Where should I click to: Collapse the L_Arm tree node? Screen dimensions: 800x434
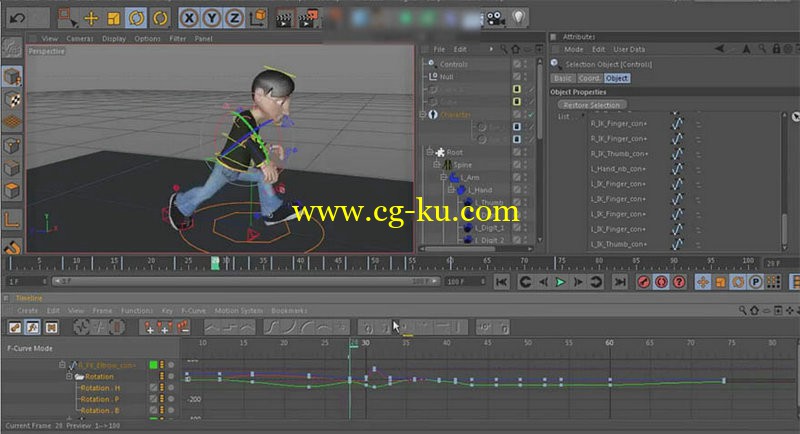[444, 177]
